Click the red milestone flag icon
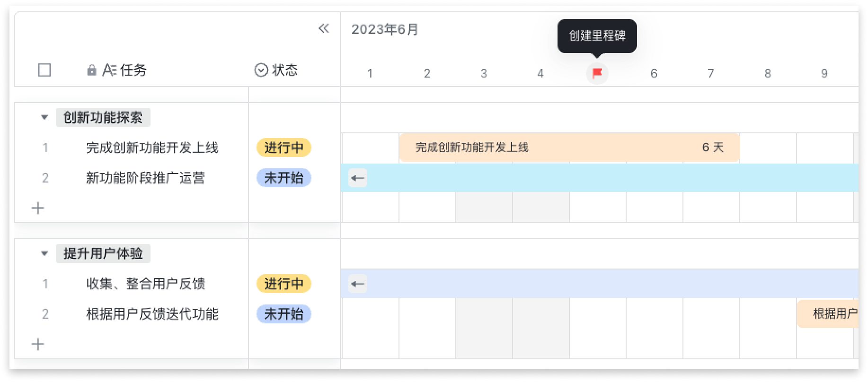Screen dimensions: 868x382 [x=597, y=73]
